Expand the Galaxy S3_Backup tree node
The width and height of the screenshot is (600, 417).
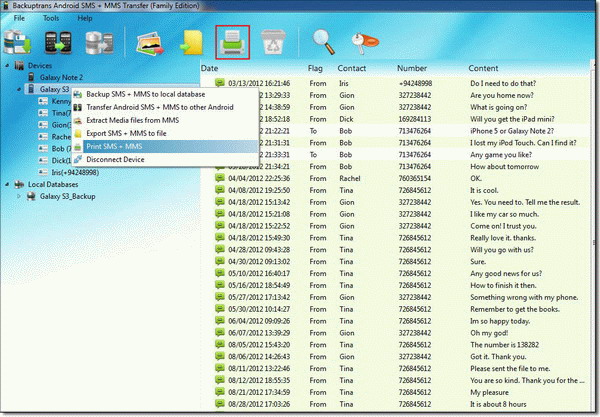pyautogui.click(x=19, y=196)
